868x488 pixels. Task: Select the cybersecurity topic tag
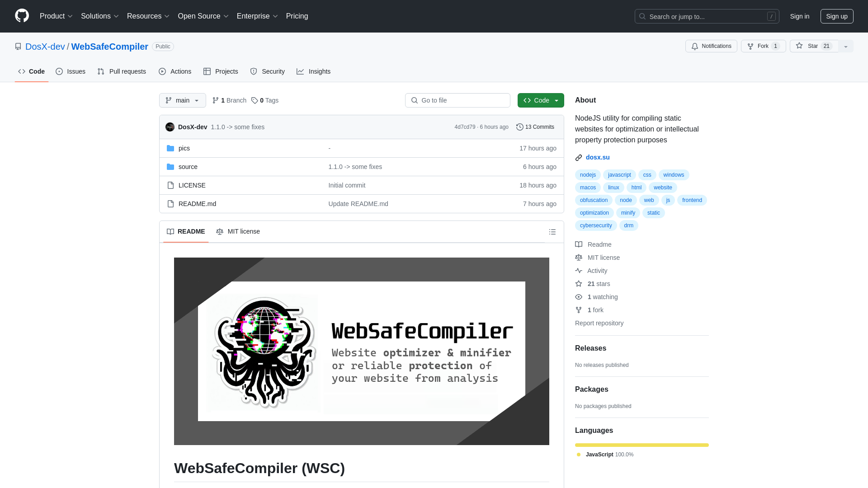(596, 225)
